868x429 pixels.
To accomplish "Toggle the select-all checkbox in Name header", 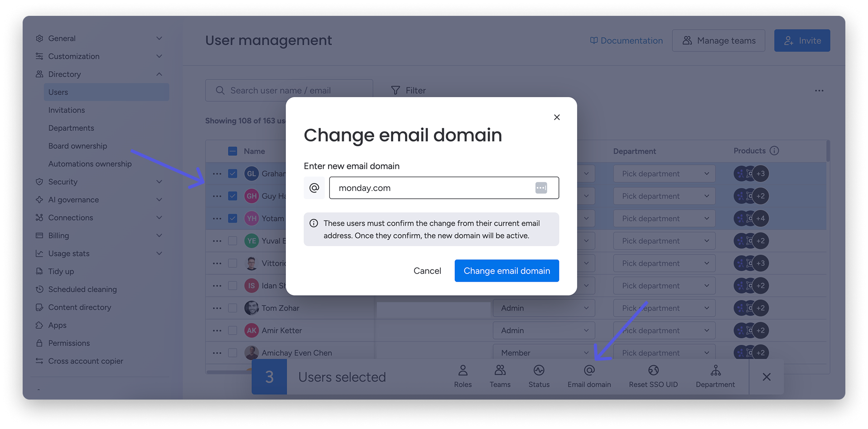I will click(233, 151).
